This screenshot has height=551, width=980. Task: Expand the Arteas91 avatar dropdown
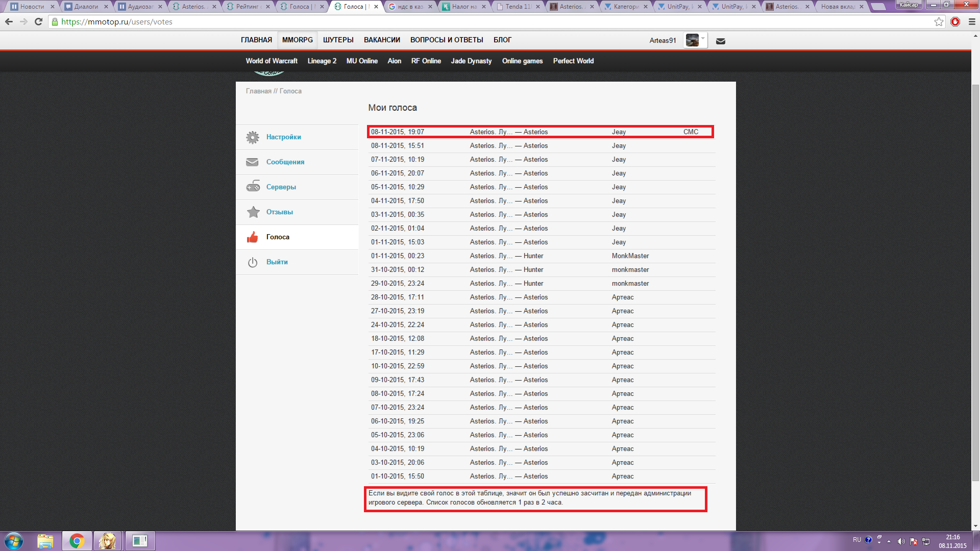coord(703,39)
